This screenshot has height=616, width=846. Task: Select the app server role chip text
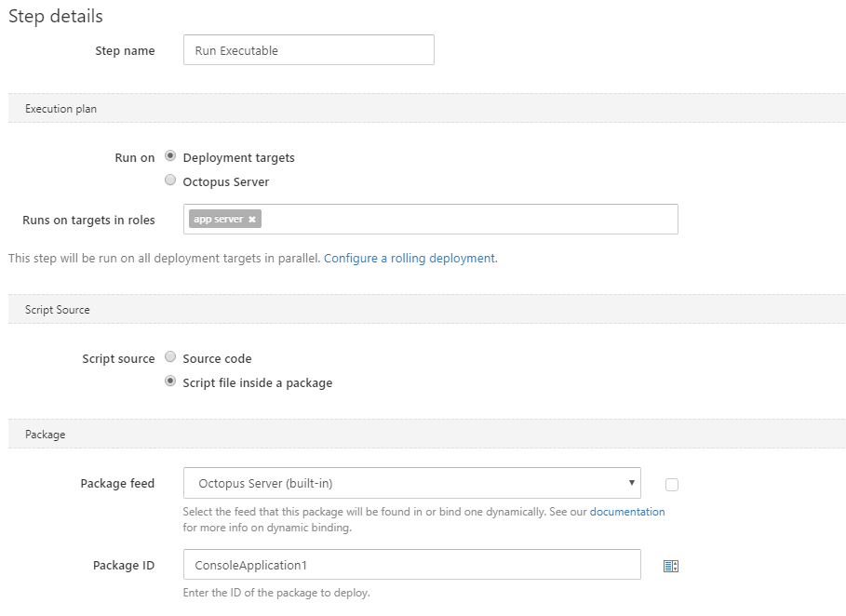[x=218, y=220]
